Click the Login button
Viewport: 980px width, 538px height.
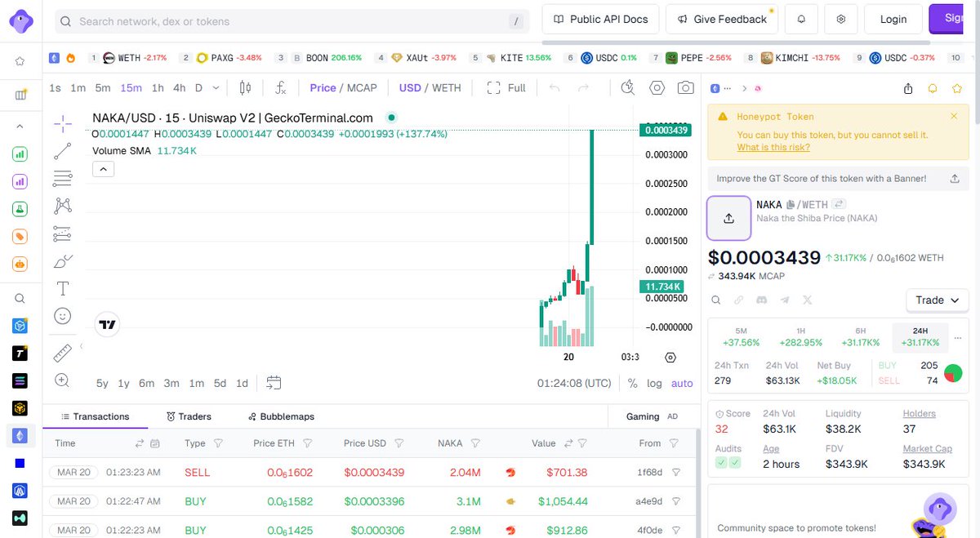pyautogui.click(x=893, y=19)
